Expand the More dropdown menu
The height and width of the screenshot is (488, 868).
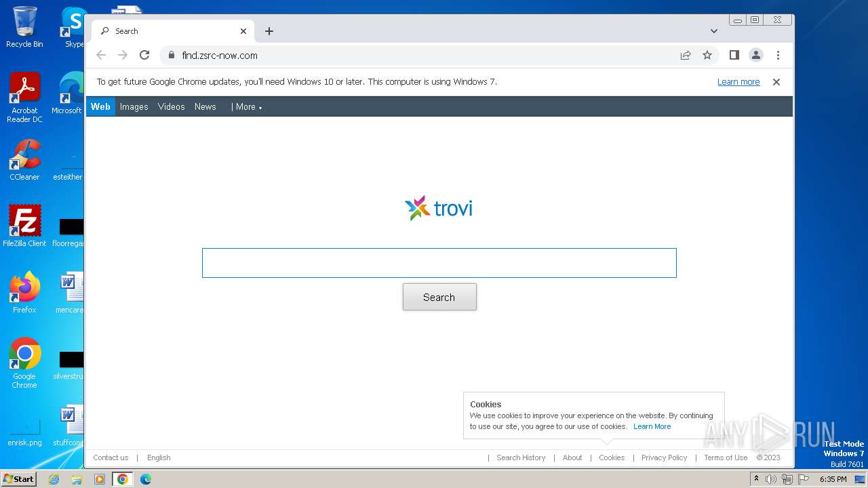(x=247, y=106)
